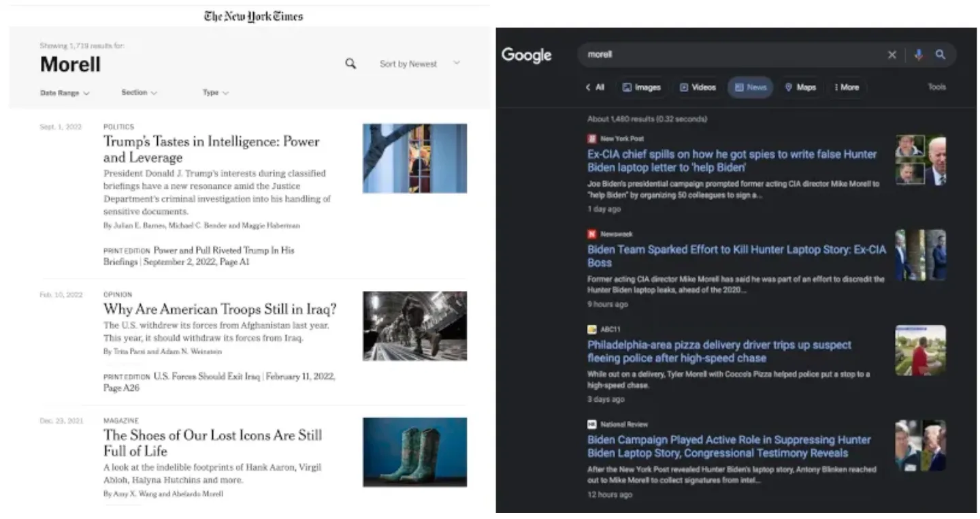Open the More options three-dot menu
980x519 pixels.
tap(847, 87)
